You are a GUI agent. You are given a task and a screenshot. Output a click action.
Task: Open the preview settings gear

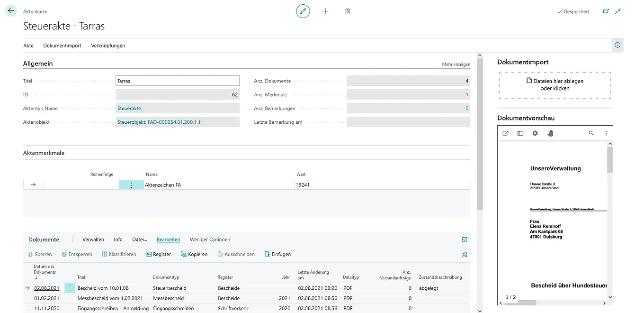click(535, 133)
